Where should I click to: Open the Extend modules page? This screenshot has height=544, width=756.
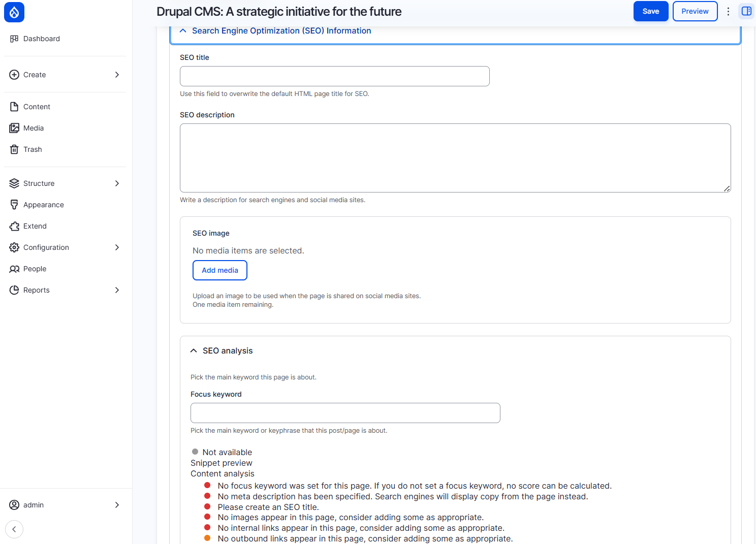coord(35,226)
